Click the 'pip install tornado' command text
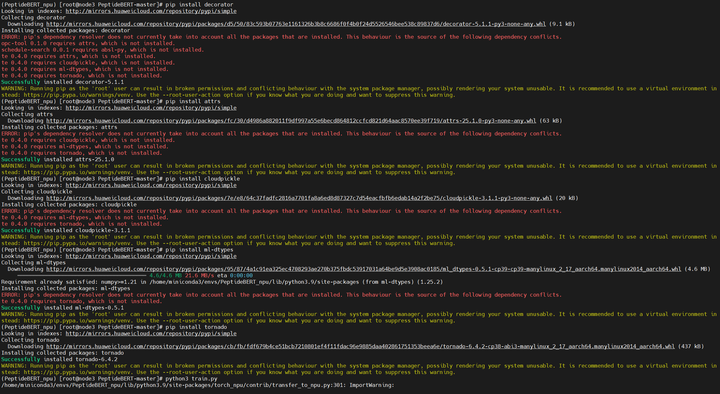Viewport: 720px width, 394px height. (x=196, y=327)
